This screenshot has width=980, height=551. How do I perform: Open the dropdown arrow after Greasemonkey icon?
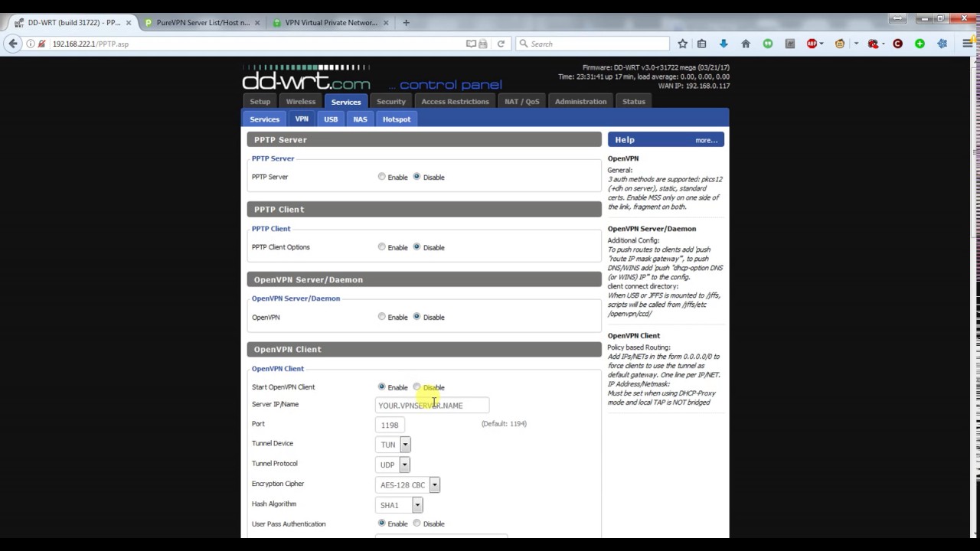[x=856, y=44]
